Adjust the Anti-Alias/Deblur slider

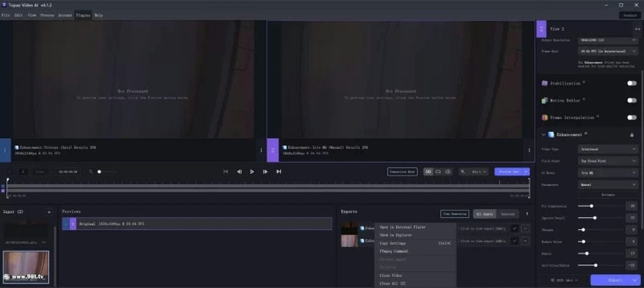(x=600, y=265)
